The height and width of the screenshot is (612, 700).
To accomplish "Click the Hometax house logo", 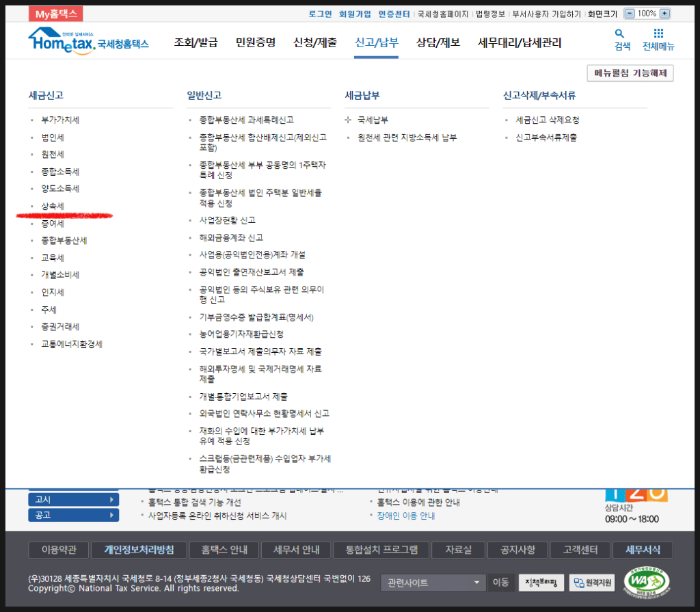I will coord(62,41).
